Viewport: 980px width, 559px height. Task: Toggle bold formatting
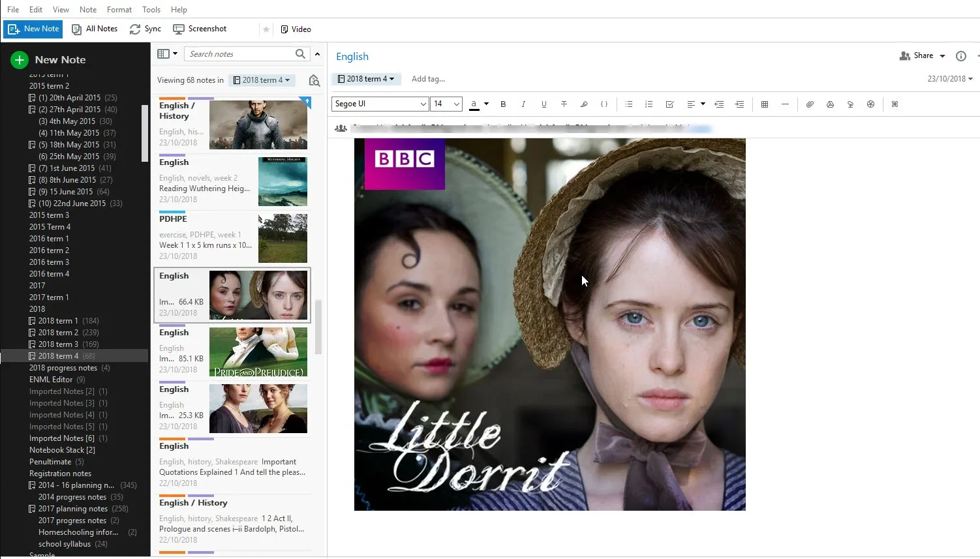click(x=503, y=104)
